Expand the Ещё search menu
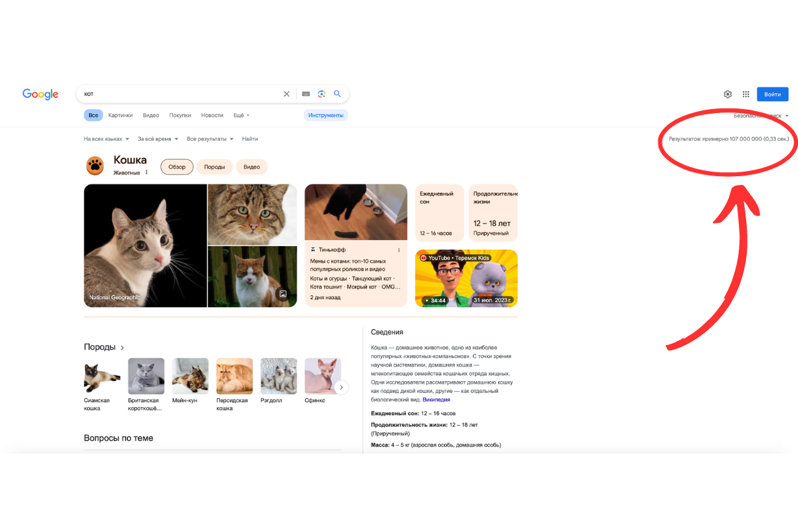The width and height of the screenshot is (798, 532). coord(241,115)
